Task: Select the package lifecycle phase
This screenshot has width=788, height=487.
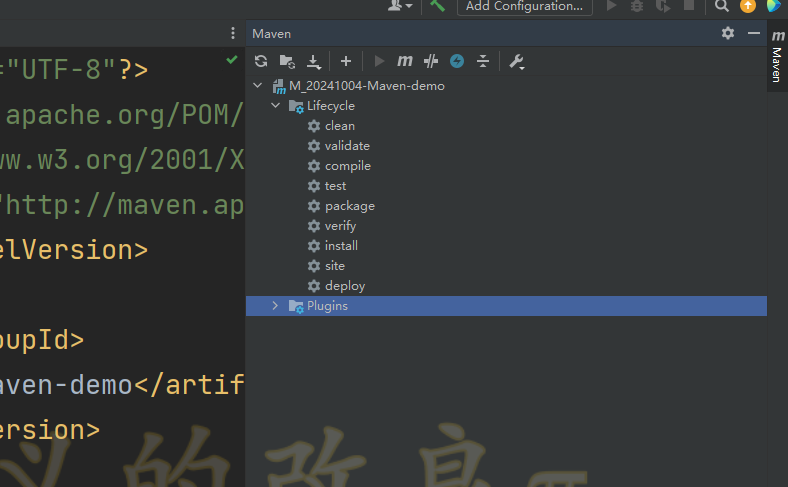Action: coord(350,206)
